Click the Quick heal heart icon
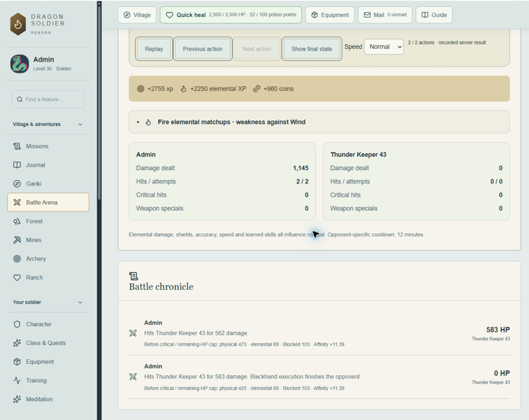 [x=170, y=15]
